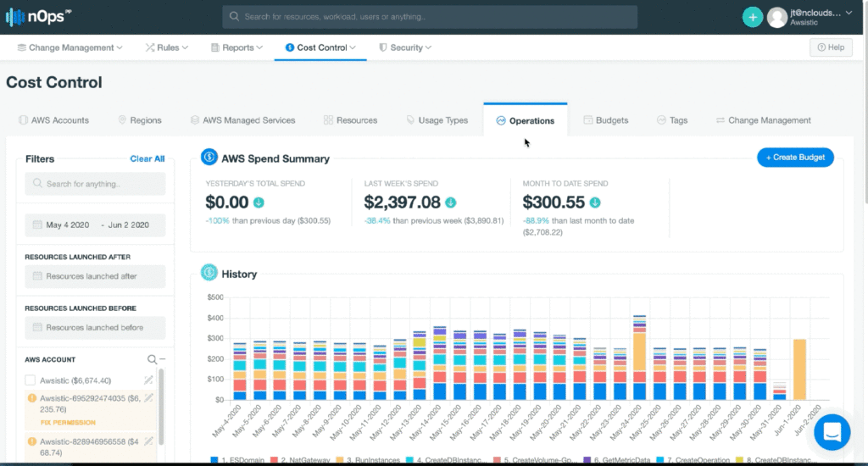This screenshot has height=466, width=868.
Task: Open the Security dropdown menu
Action: (405, 47)
